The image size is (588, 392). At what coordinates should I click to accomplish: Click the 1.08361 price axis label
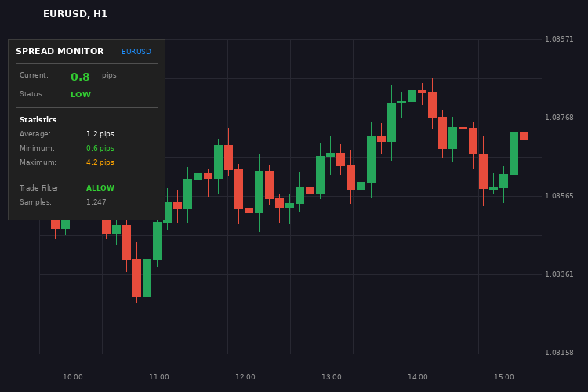559,274
